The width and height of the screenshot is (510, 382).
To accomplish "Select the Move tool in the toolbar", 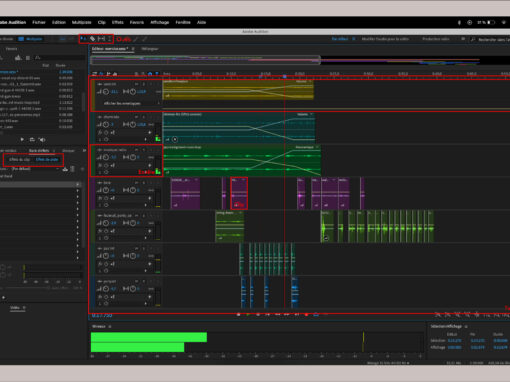I will click(x=83, y=39).
